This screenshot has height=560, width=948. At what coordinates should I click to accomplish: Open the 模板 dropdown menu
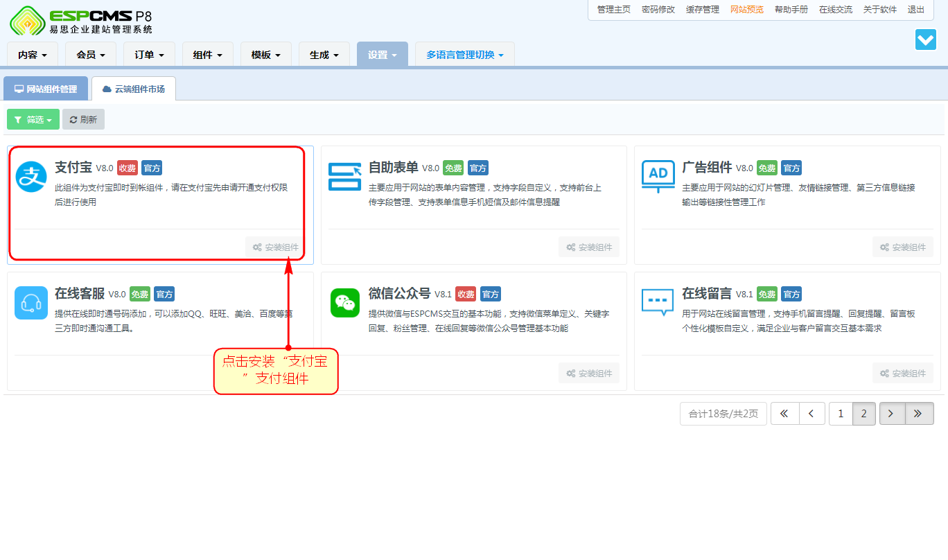coord(266,55)
